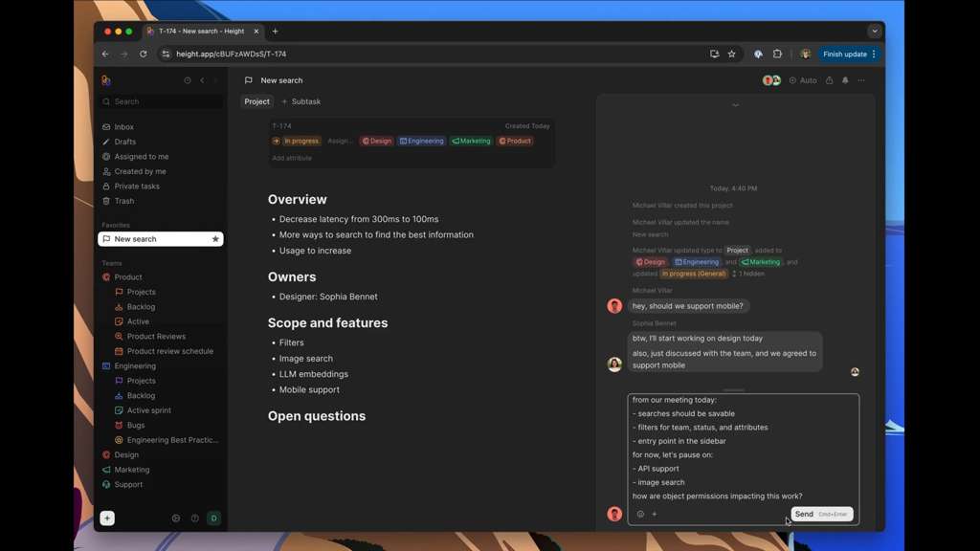Select the Project tab
Viewport: 980px width, 551px height.
(x=256, y=101)
